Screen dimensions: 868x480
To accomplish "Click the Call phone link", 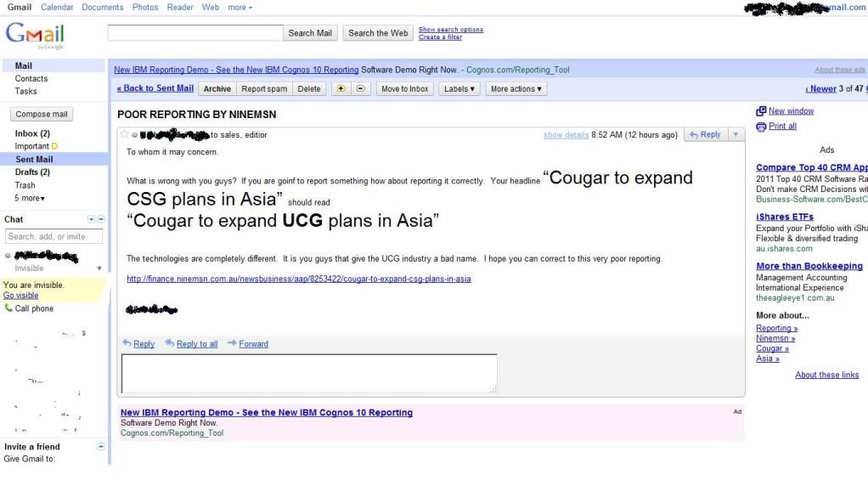I will 34,308.
